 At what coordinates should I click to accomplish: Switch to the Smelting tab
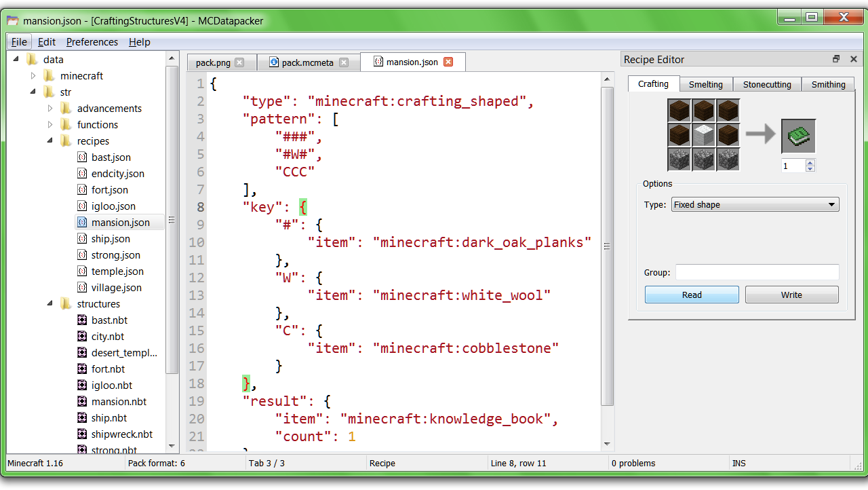tap(705, 84)
